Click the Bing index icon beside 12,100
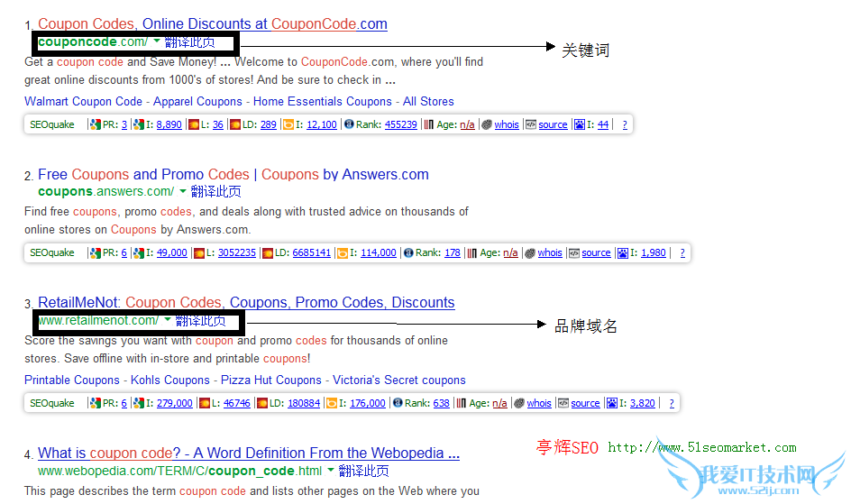 point(288,124)
